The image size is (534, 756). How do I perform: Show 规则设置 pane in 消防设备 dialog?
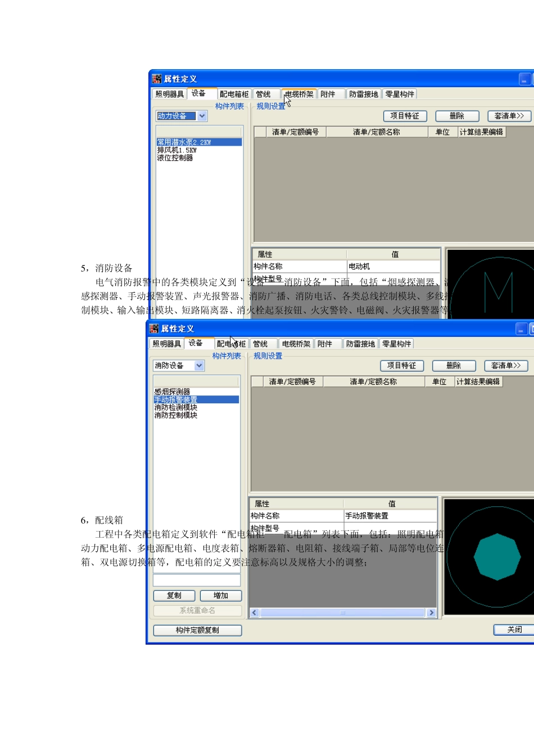[268, 356]
